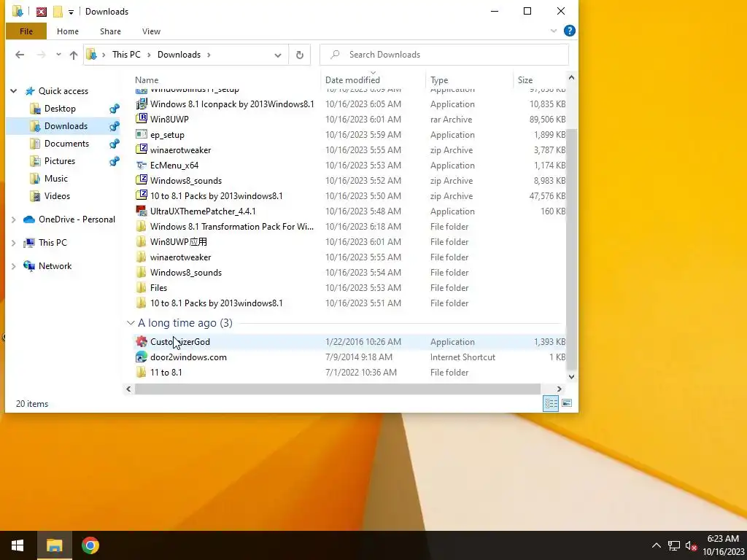Select EcMenu_x64 application icon
Screen dimensions: 747x560
[141, 166]
